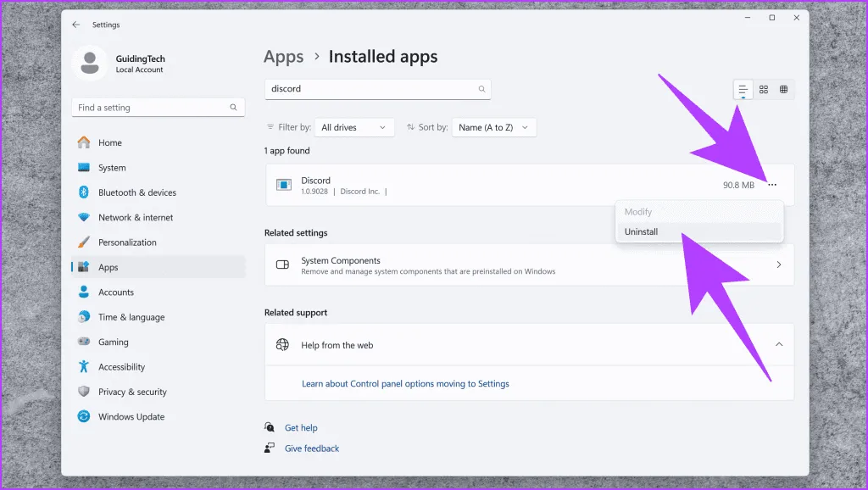
Task: Open System Components settings
Action: tap(530, 265)
